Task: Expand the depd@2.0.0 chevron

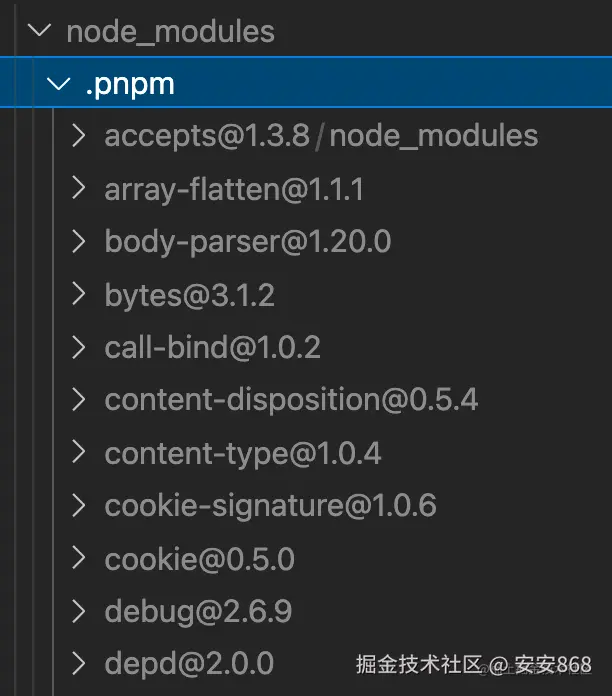Action: pos(80,663)
